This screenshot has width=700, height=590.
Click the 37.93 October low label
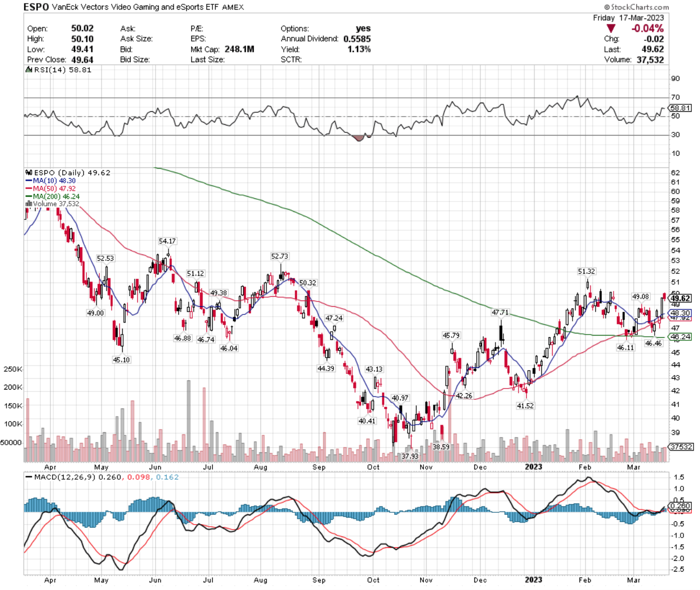point(410,457)
